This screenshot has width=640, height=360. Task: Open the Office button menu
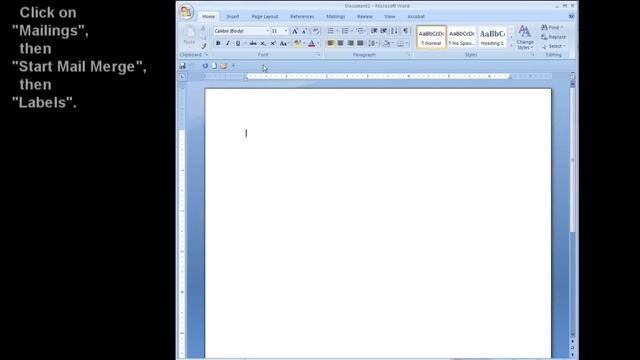[186, 11]
